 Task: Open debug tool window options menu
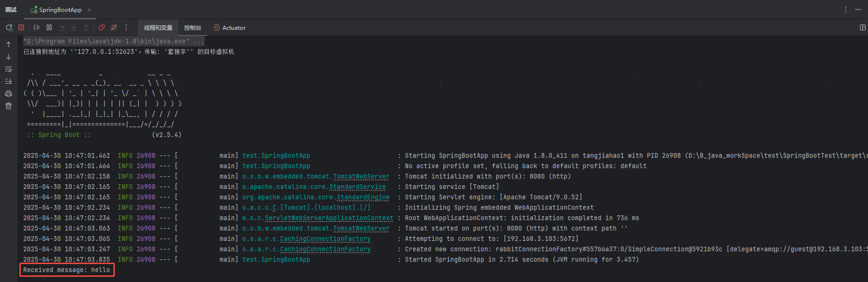point(846,9)
